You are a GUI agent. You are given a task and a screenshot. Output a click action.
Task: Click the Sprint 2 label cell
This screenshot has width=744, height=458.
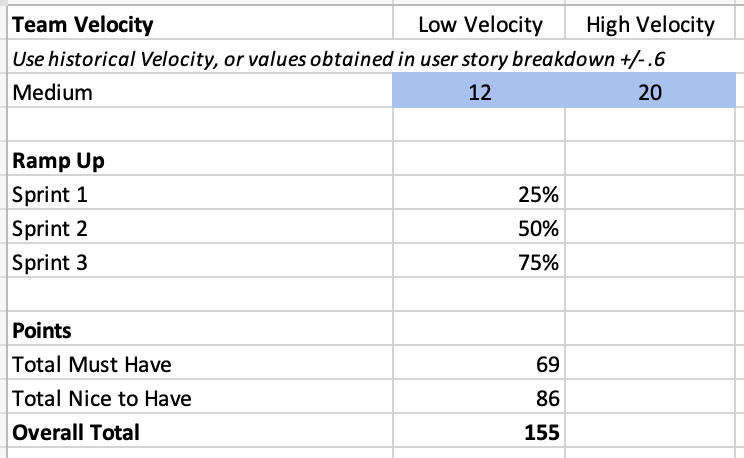(200, 229)
